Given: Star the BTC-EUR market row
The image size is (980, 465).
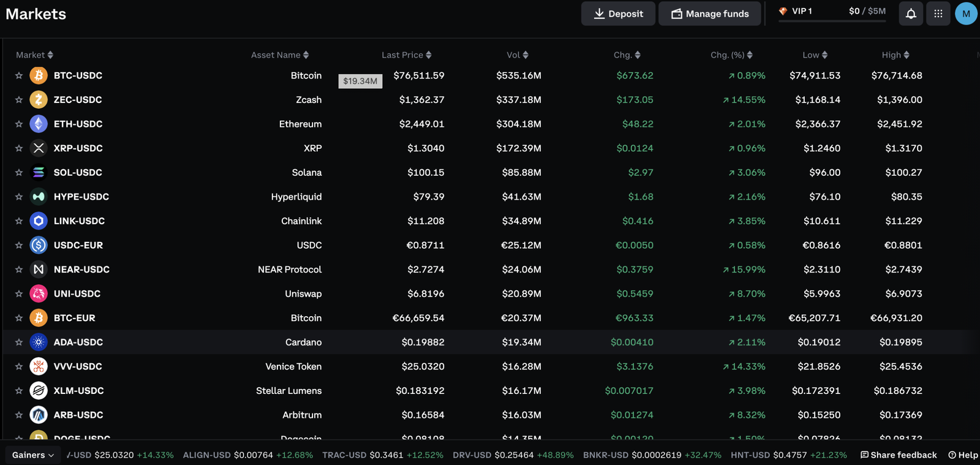Looking at the screenshot, I should [x=19, y=318].
